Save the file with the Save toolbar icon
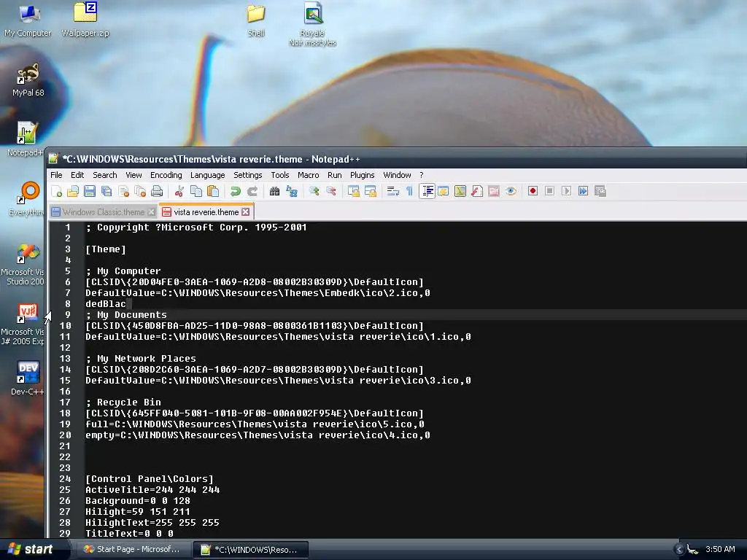This screenshot has width=747, height=560. (90, 192)
